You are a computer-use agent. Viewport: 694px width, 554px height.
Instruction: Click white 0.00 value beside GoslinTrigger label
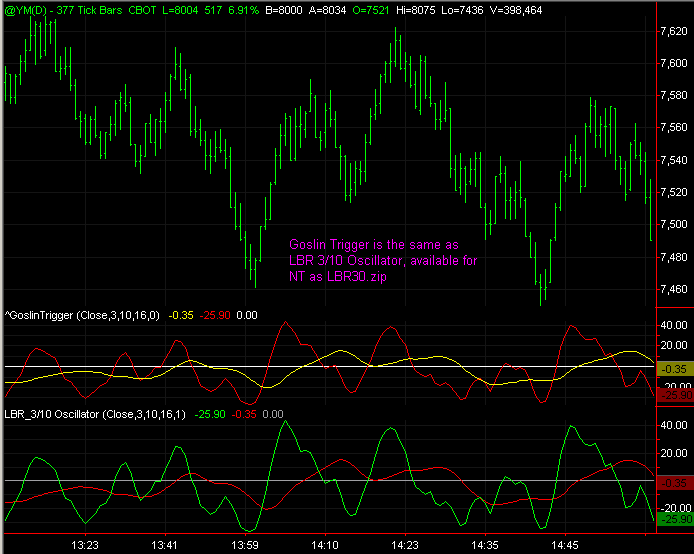[247, 315]
